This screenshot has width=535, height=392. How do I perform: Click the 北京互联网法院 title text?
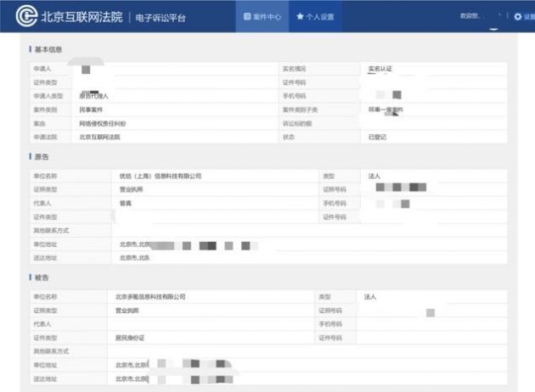point(82,17)
